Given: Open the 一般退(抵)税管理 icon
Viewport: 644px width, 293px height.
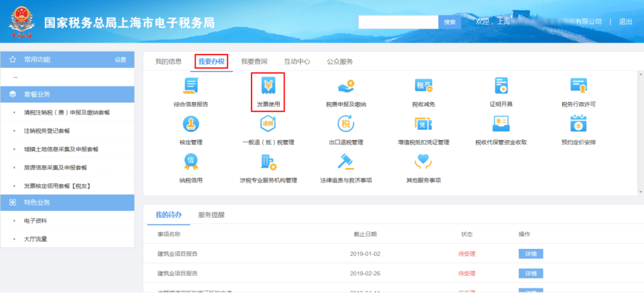Looking at the screenshot, I should click(268, 124).
